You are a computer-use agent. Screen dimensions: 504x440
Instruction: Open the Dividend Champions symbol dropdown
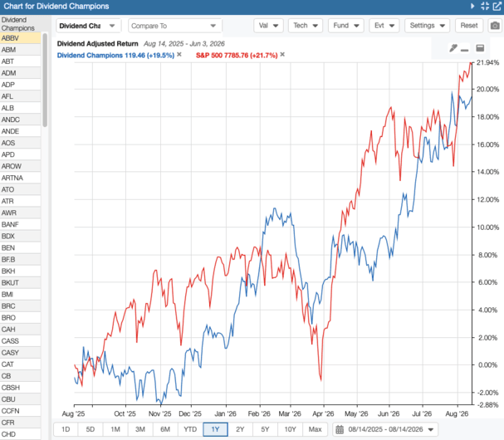tap(88, 26)
